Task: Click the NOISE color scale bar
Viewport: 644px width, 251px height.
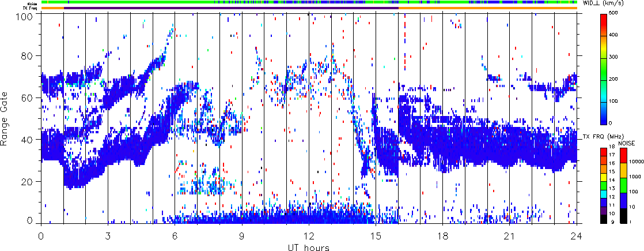Action: tap(623, 186)
